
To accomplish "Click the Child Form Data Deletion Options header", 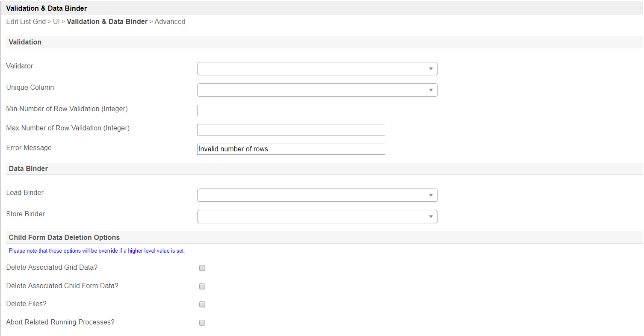I will (x=64, y=238).
